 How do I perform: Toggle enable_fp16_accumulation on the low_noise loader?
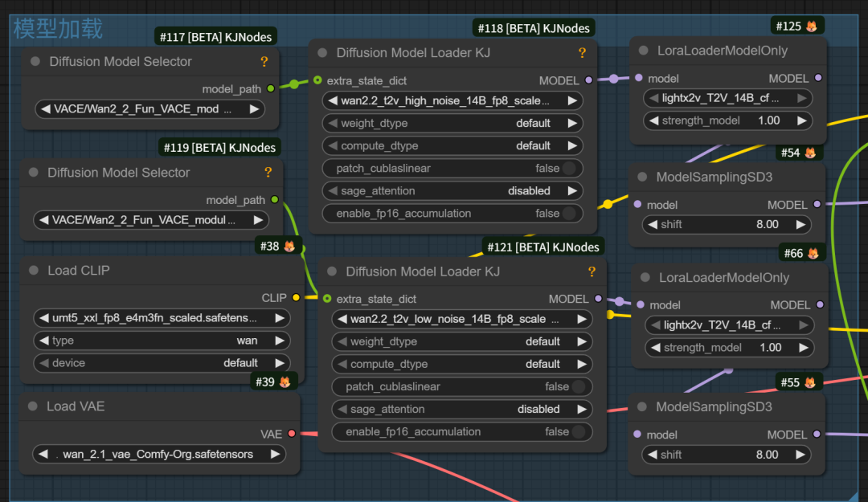point(461,431)
